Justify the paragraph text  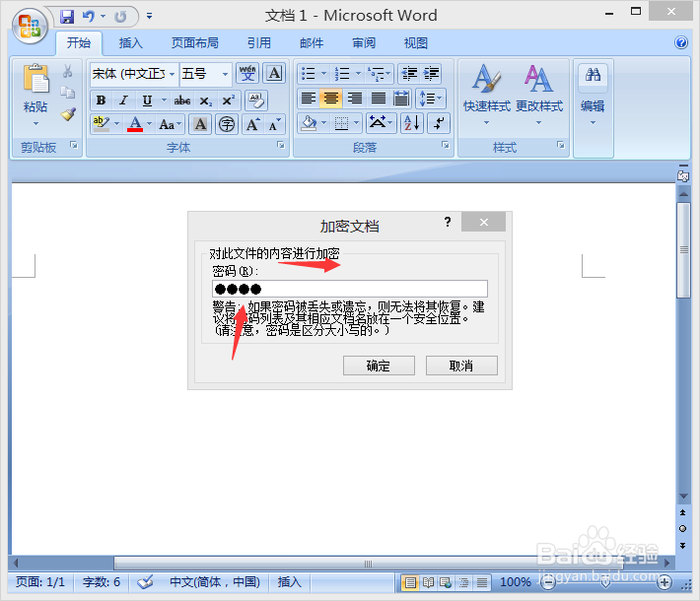click(x=379, y=98)
